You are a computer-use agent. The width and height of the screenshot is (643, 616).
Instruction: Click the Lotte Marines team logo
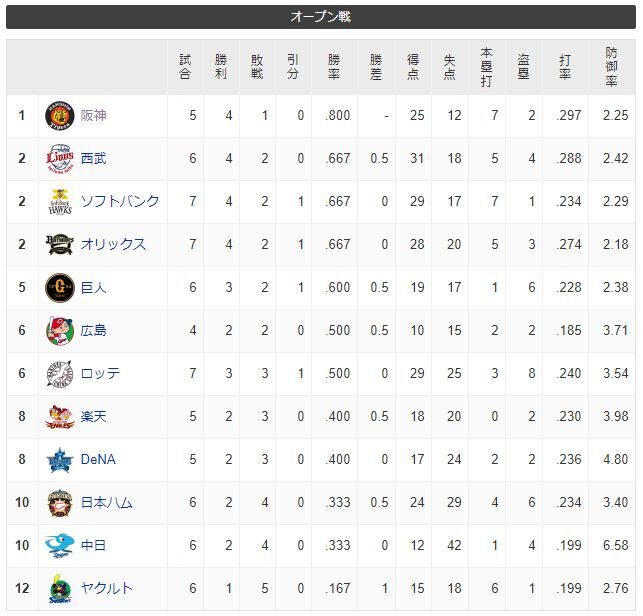point(60,374)
